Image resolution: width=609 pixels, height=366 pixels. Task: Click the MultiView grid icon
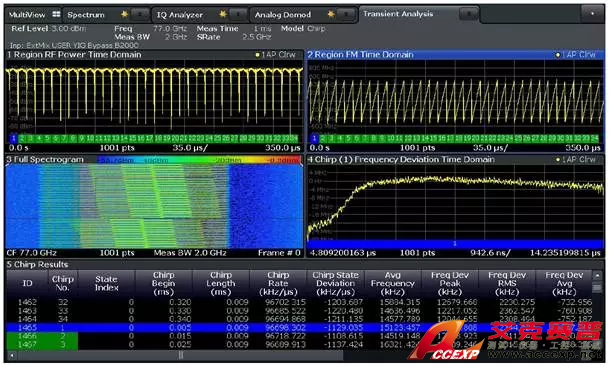tap(56, 14)
